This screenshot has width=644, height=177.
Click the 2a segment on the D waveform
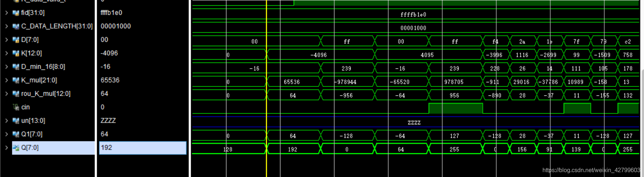[523, 42]
